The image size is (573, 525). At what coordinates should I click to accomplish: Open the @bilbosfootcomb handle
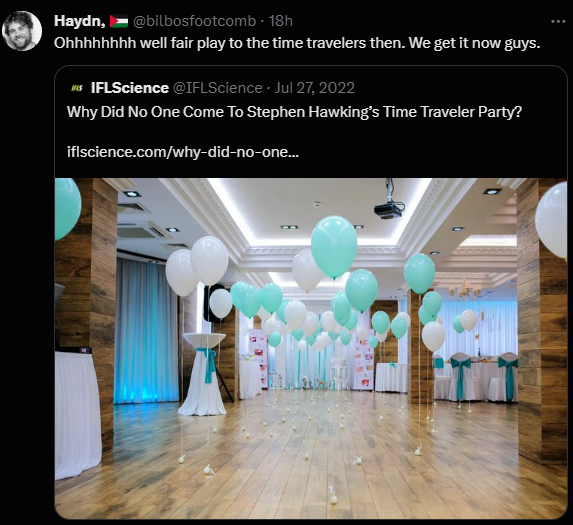(x=194, y=21)
